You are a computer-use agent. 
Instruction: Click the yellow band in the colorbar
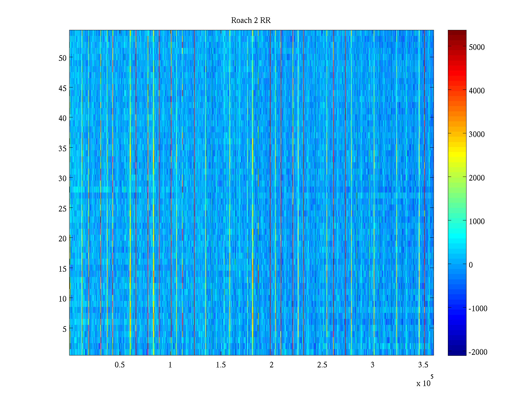pyautogui.click(x=457, y=155)
